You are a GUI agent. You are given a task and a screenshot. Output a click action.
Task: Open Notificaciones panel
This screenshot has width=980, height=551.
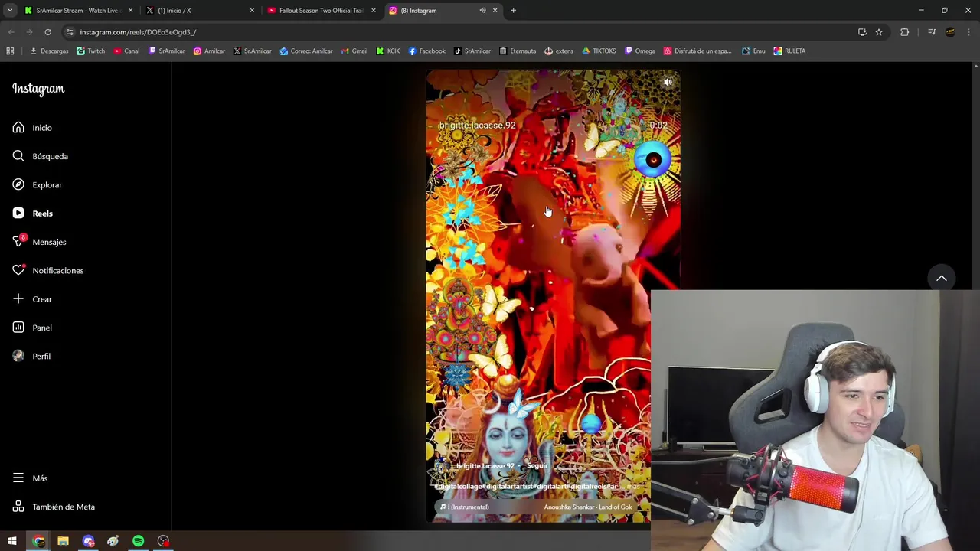(47, 271)
